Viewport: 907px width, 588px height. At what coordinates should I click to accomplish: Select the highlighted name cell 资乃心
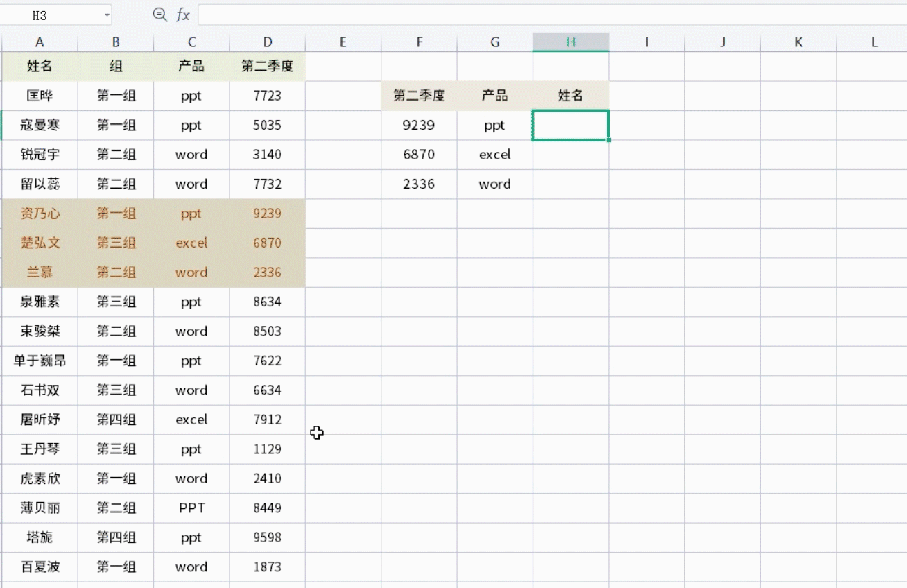(x=40, y=214)
